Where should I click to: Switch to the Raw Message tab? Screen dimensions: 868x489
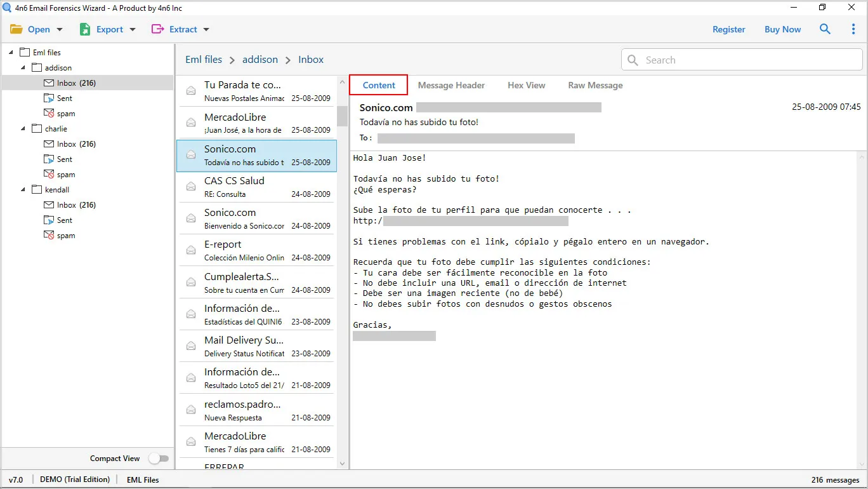point(595,85)
